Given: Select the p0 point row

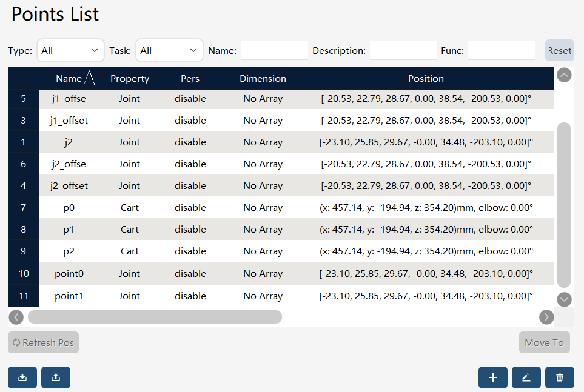Looking at the screenshot, I should (x=281, y=207).
